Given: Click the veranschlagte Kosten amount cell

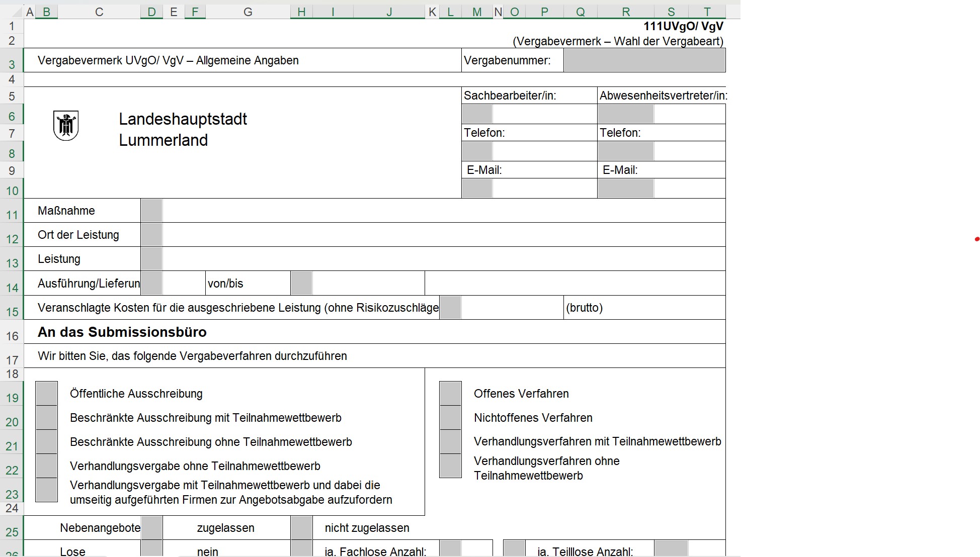Looking at the screenshot, I should 450,308.
